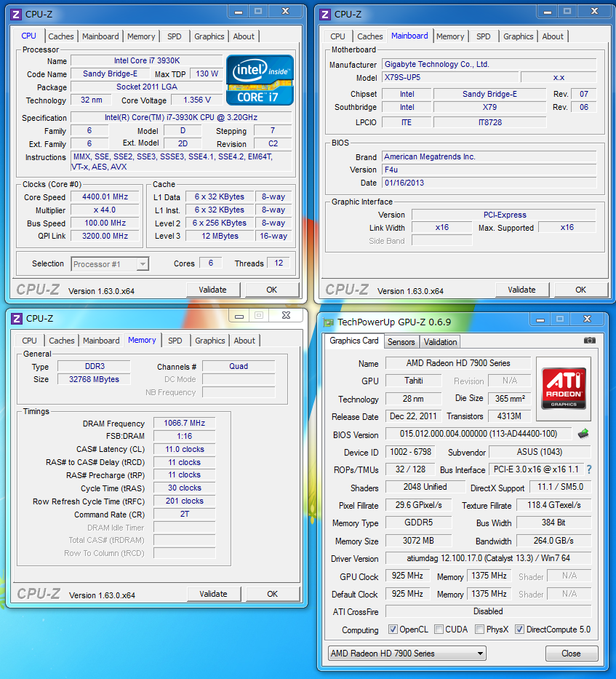Open the AMD Radeon HD 7900 Series dropdown

click(407, 654)
